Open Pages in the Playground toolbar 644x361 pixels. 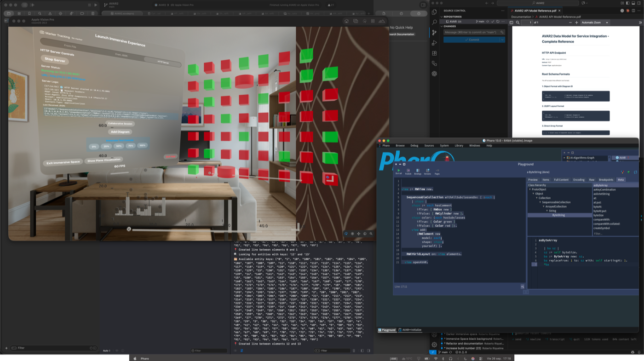(x=437, y=172)
